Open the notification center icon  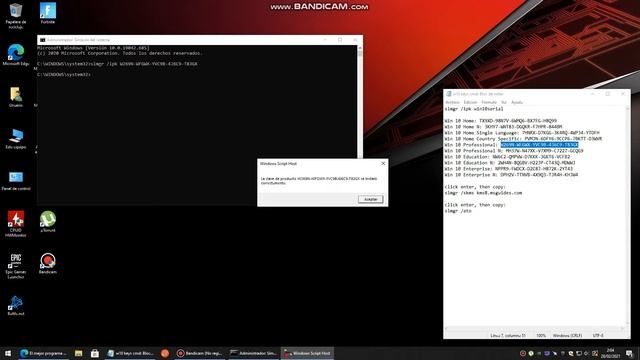coord(630,353)
